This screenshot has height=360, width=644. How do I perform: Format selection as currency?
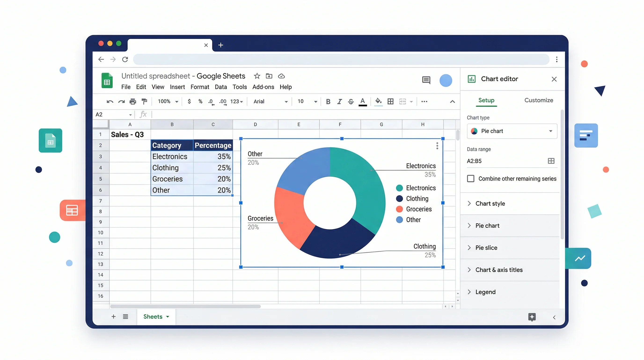point(189,101)
